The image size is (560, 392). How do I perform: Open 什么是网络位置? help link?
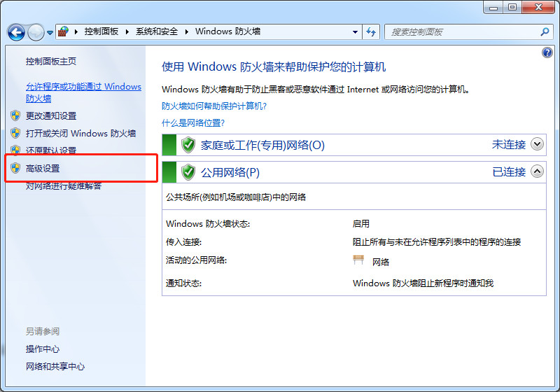click(193, 123)
